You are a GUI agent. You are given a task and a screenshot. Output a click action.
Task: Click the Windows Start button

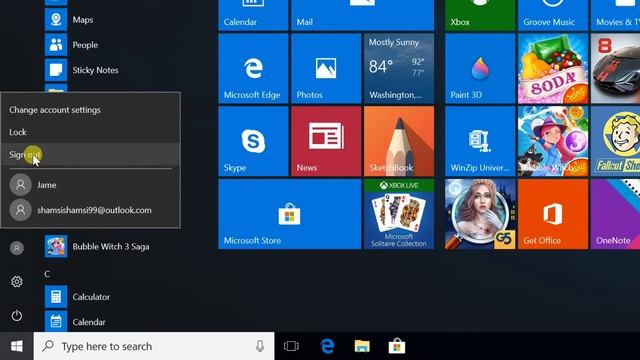(17, 346)
